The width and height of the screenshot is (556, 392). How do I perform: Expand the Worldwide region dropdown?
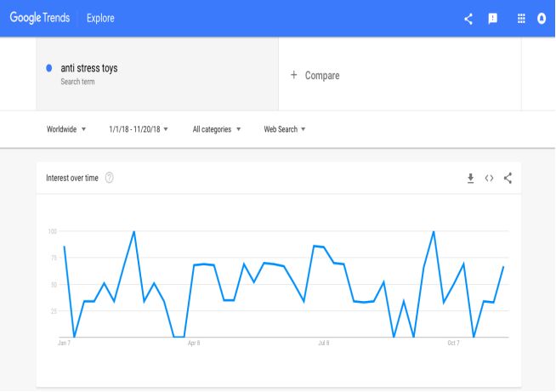pos(66,129)
